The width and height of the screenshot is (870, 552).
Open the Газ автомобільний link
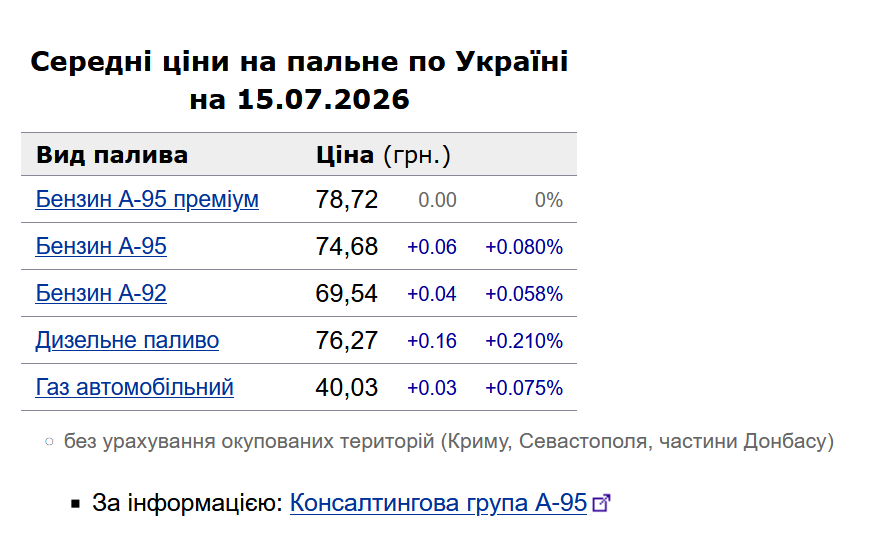click(134, 387)
